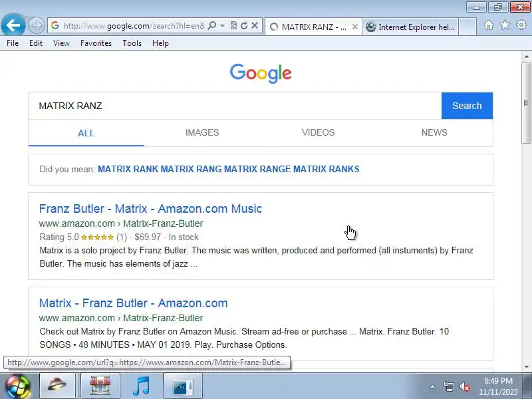The image size is (532, 399).
Task: Click the magnifier search icon in address bar
Action: (212, 26)
